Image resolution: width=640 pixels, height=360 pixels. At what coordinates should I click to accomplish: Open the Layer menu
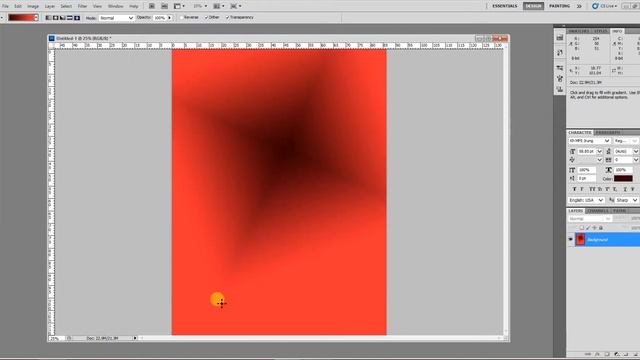49,7
